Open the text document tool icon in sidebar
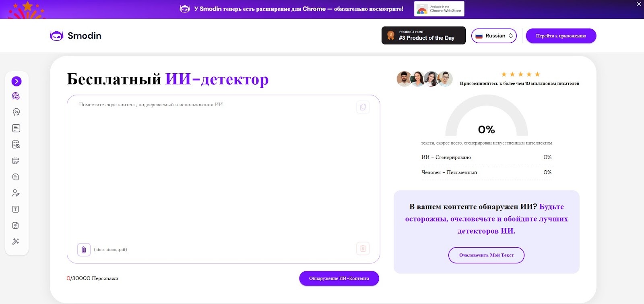 pyautogui.click(x=16, y=128)
